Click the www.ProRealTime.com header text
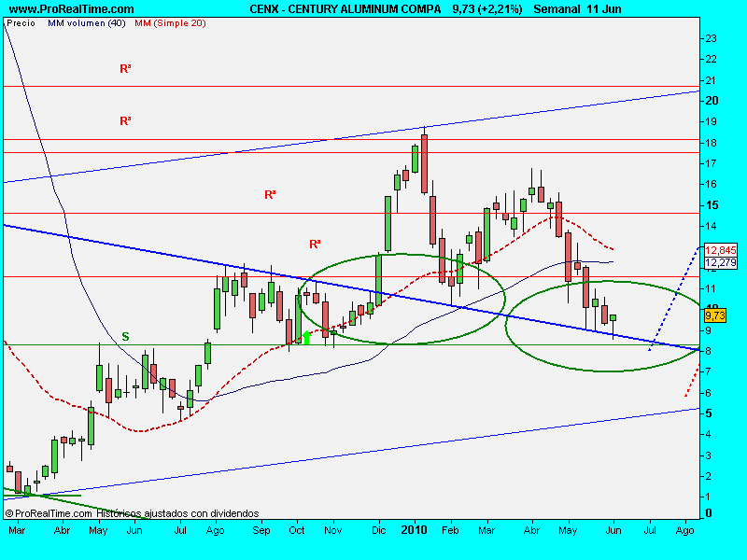 pos(72,9)
